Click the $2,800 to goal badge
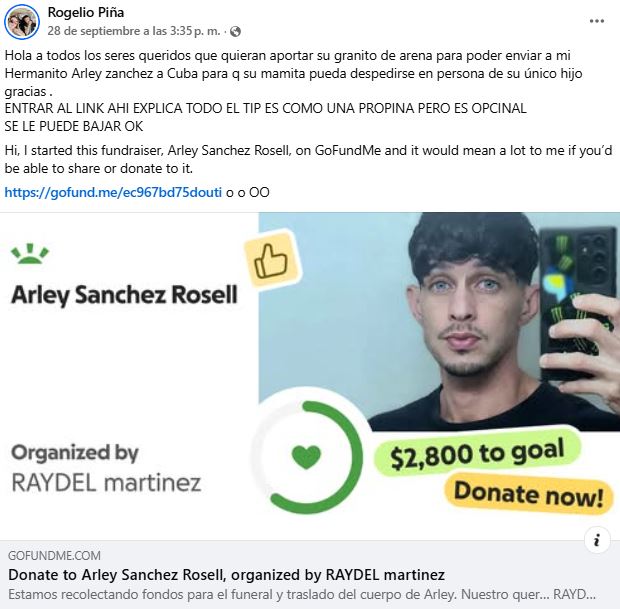This screenshot has height=609, width=620. [477, 452]
